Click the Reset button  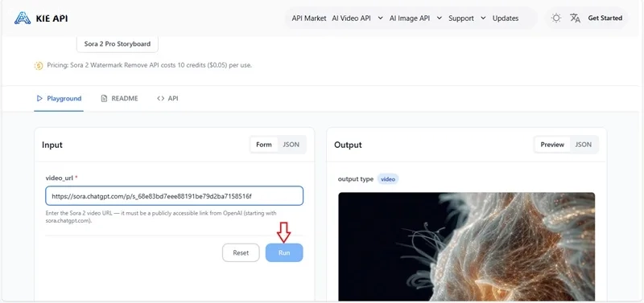pyautogui.click(x=241, y=252)
